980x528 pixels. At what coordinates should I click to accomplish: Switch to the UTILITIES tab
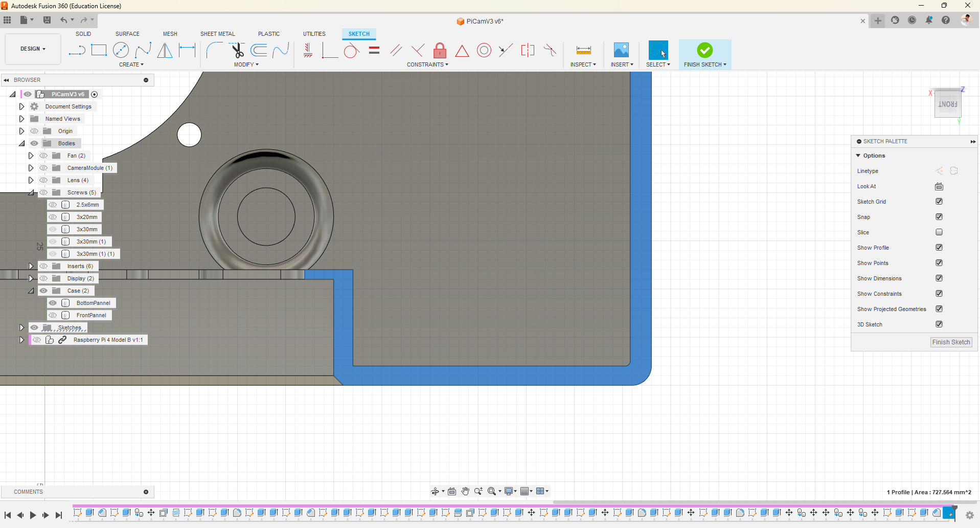tap(314, 34)
